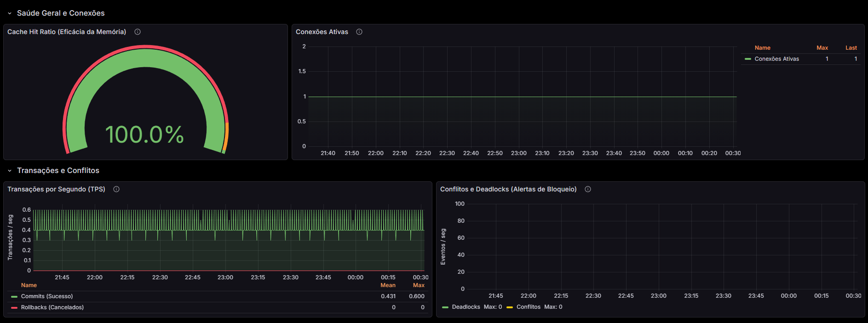Click Eventos / seg axis label

(x=443, y=247)
